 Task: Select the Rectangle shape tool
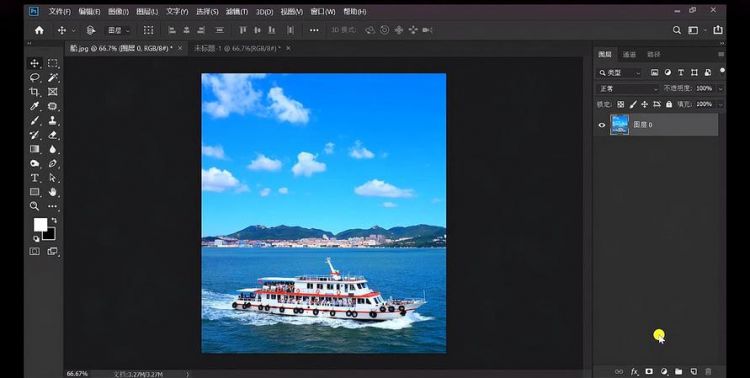tap(34, 192)
